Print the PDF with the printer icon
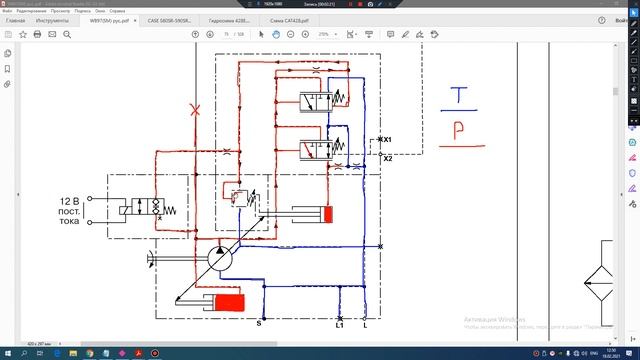Viewport: 640px width, 360px height. pyautogui.click(x=37, y=34)
